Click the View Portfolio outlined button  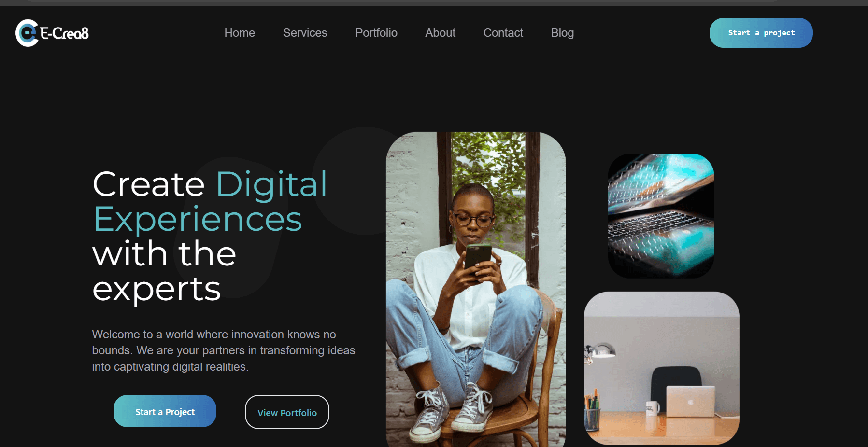(x=287, y=412)
